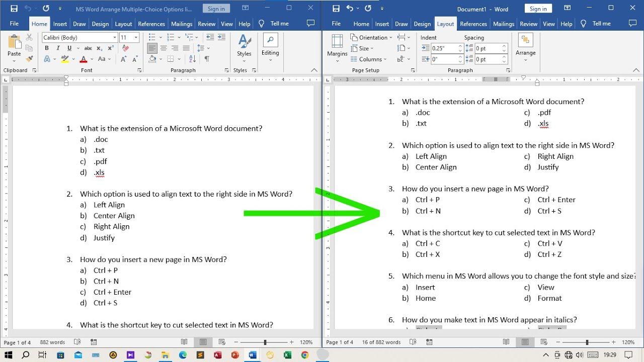Image resolution: width=644 pixels, height=362 pixels.
Task: Click the Windows Start button
Action: pyautogui.click(x=9, y=355)
